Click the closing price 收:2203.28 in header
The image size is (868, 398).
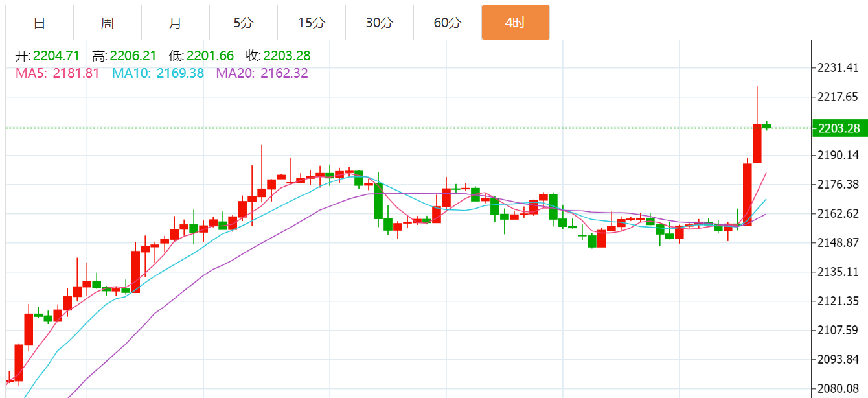pyautogui.click(x=279, y=56)
